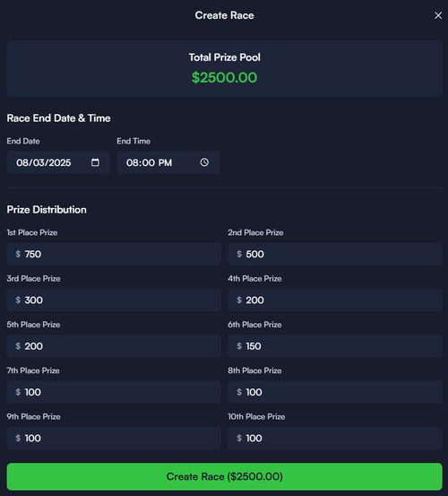Click the dollar sign in 10th Place field
The height and width of the screenshot is (496, 448).
tap(239, 438)
